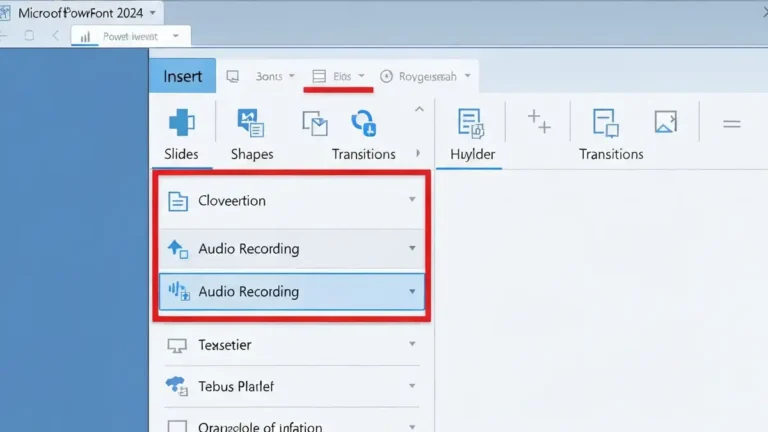
Task: Select the Shapes label
Action: 252,154
